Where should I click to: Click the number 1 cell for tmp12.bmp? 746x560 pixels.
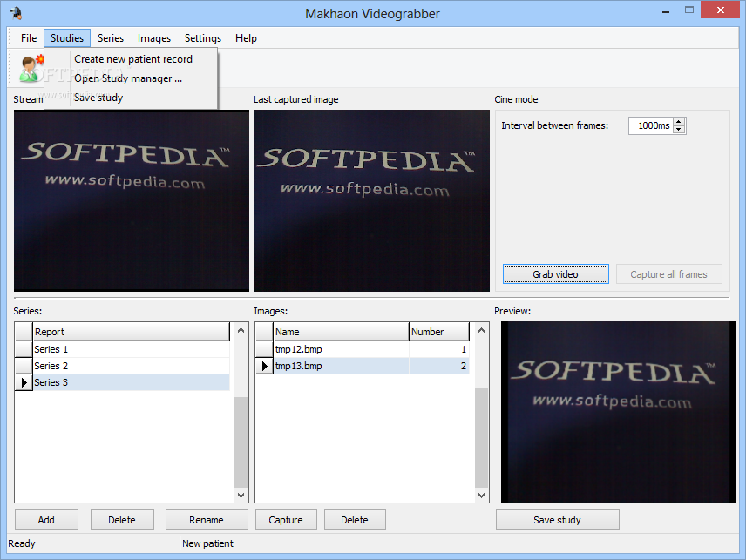pos(439,349)
